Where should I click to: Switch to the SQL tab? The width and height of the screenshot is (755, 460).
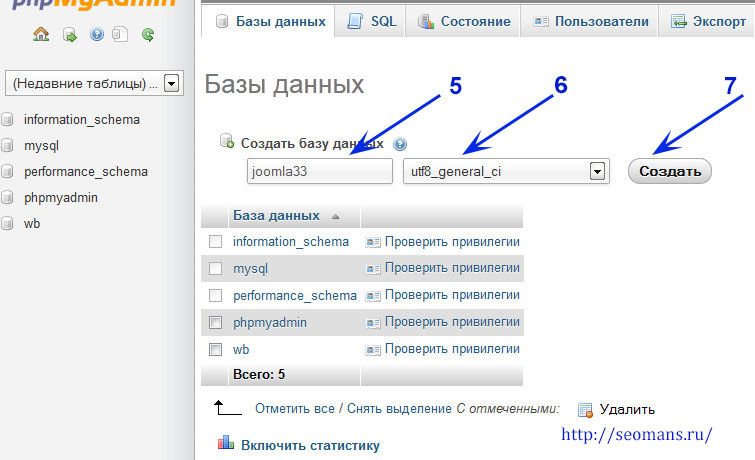click(370, 21)
